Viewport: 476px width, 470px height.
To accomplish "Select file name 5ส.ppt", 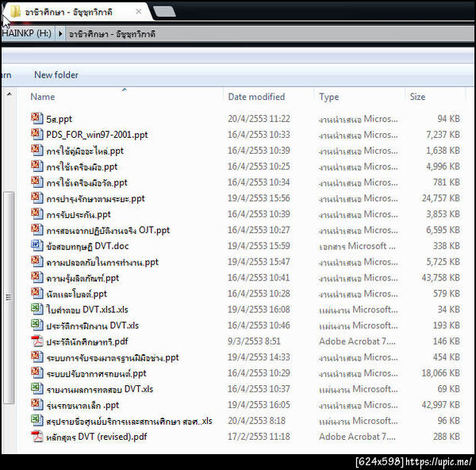I will pos(59,119).
